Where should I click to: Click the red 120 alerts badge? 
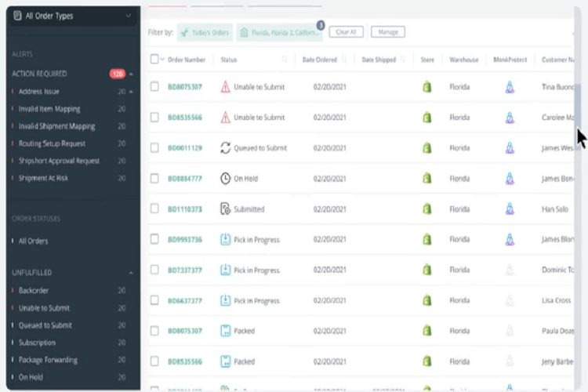click(x=118, y=74)
